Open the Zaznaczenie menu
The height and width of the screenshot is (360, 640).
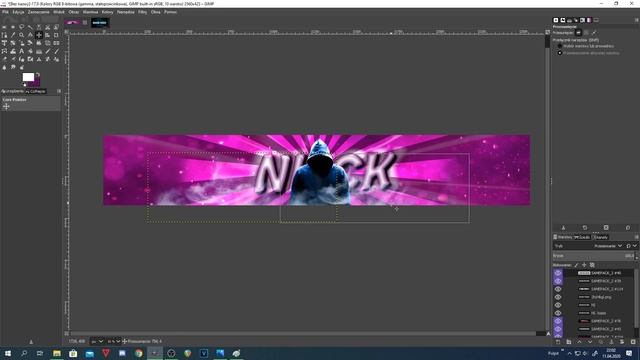pos(39,12)
